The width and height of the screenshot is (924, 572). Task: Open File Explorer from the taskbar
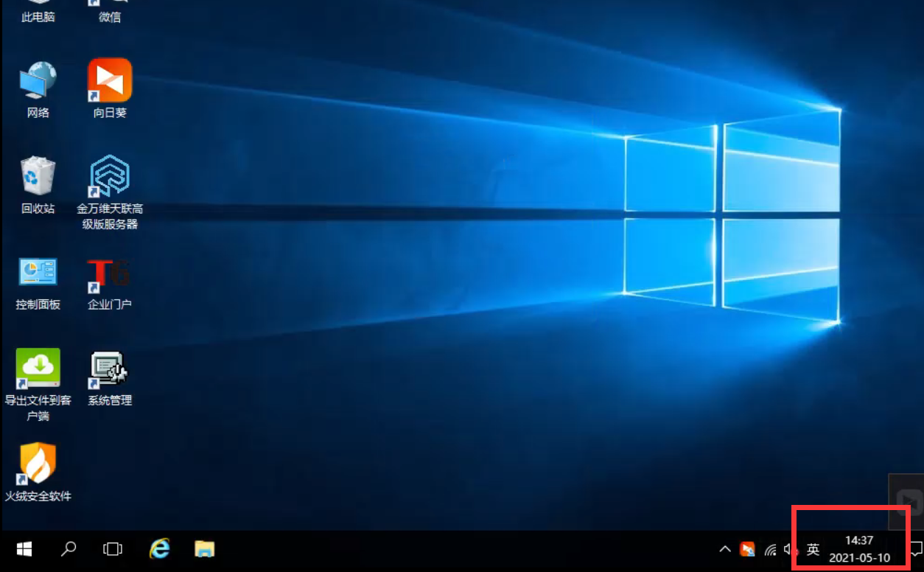[204, 549]
